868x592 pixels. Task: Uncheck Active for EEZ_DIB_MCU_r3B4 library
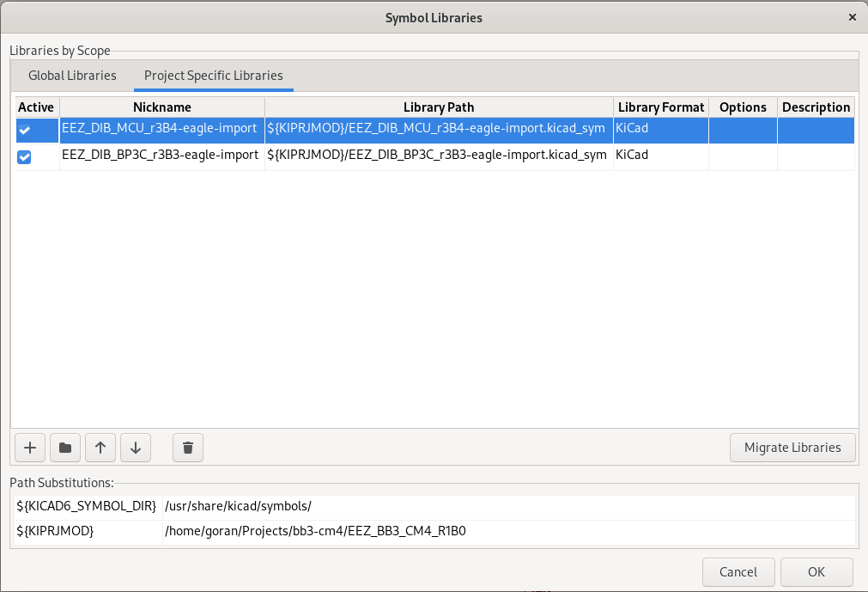(25, 130)
